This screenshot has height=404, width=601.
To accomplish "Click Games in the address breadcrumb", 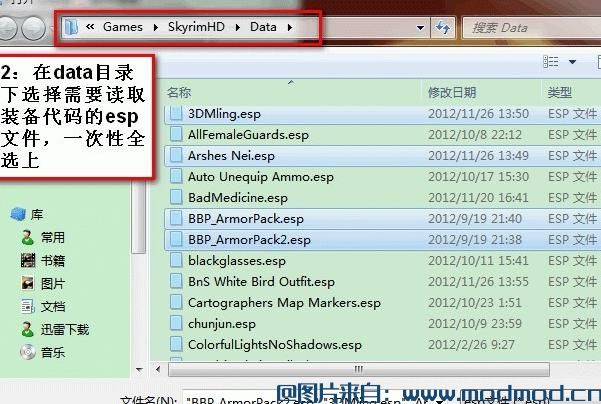I will (x=123, y=27).
